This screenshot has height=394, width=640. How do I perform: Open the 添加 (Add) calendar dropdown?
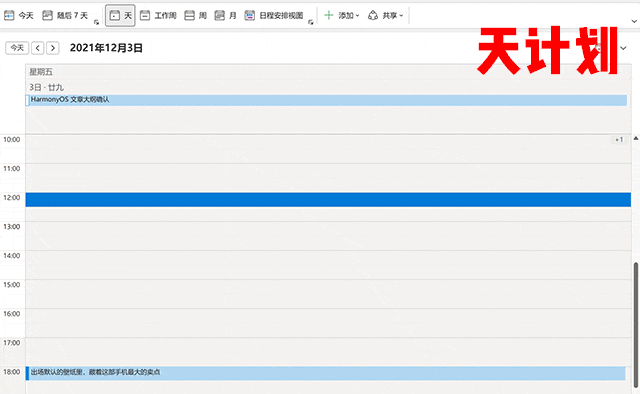point(342,16)
